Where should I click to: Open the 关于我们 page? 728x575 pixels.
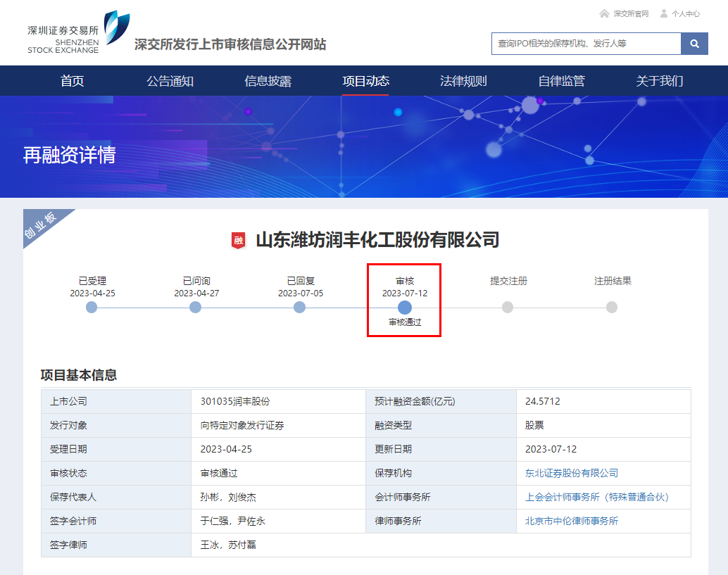click(x=659, y=81)
